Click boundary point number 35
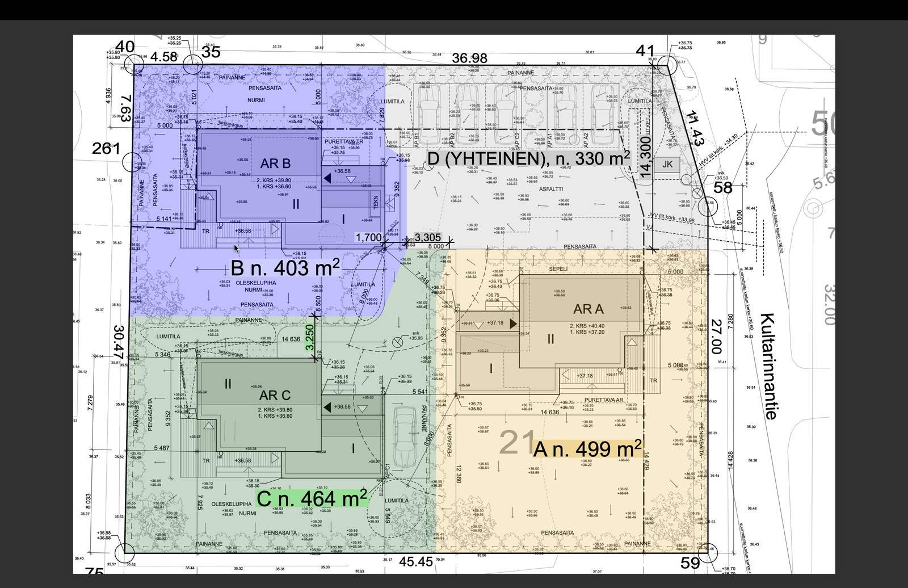The height and width of the screenshot is (588, 908). tap(211, 52)
